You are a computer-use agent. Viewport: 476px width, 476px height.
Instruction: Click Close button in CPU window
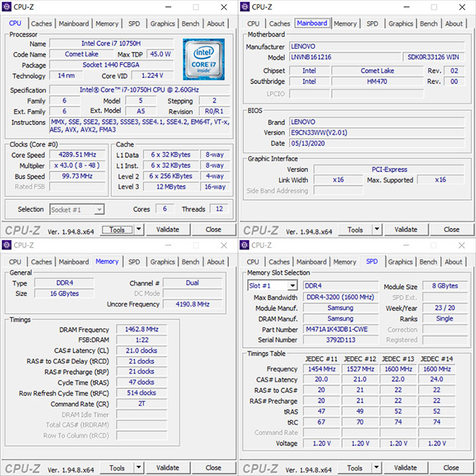(x=214, y=229)
